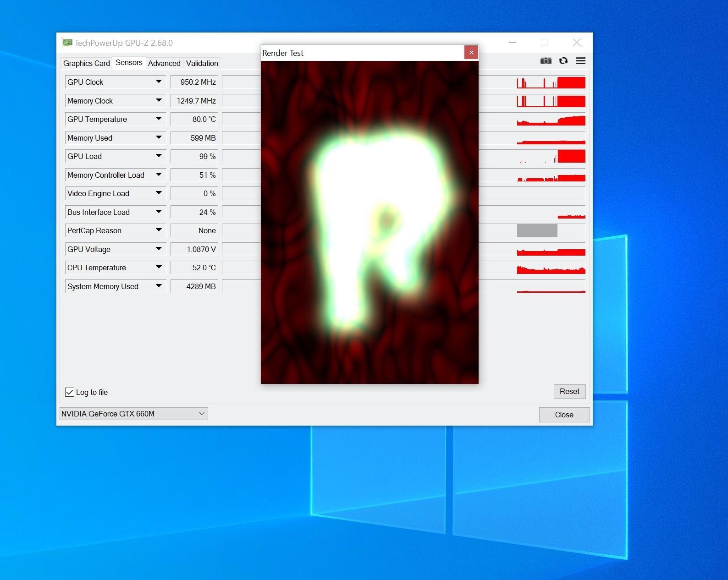
Task: Click the GPU Clock value 950.2 MHz
Action: click(194, 82)
